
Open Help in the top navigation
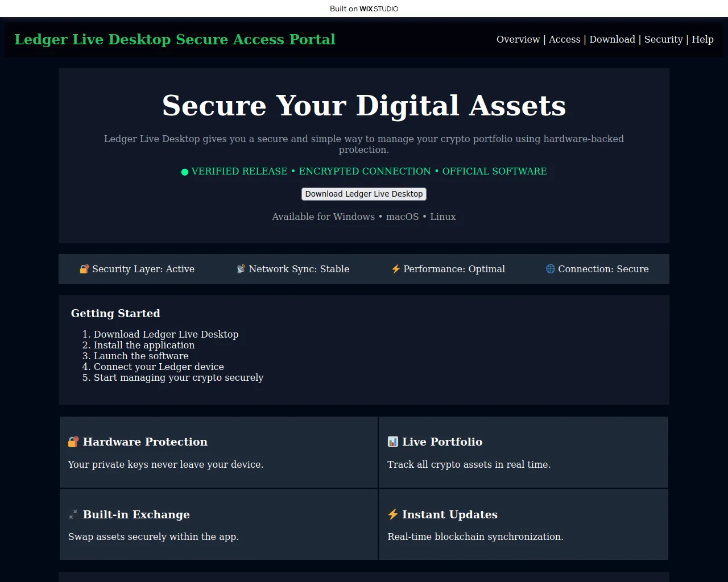(703, 39)
